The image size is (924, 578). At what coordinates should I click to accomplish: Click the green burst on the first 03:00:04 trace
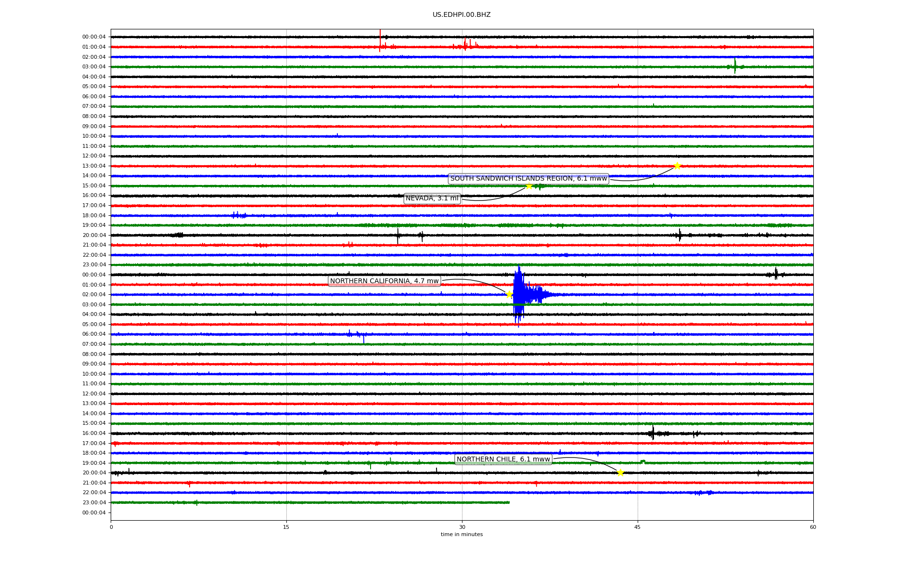pyautogui.click(x=735, y=66)
